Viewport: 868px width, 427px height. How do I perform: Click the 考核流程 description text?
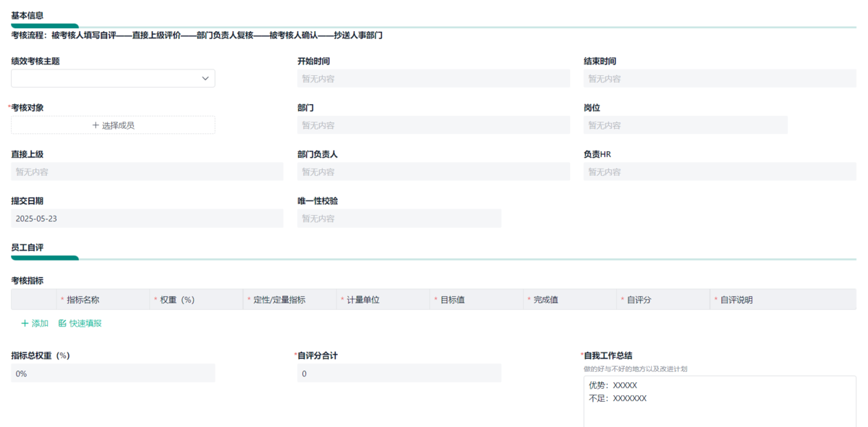(x=197, y=35)
